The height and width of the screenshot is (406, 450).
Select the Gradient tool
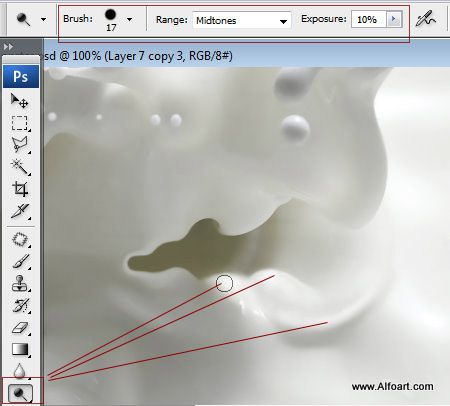pyautogui.click(x=20, y=349)
